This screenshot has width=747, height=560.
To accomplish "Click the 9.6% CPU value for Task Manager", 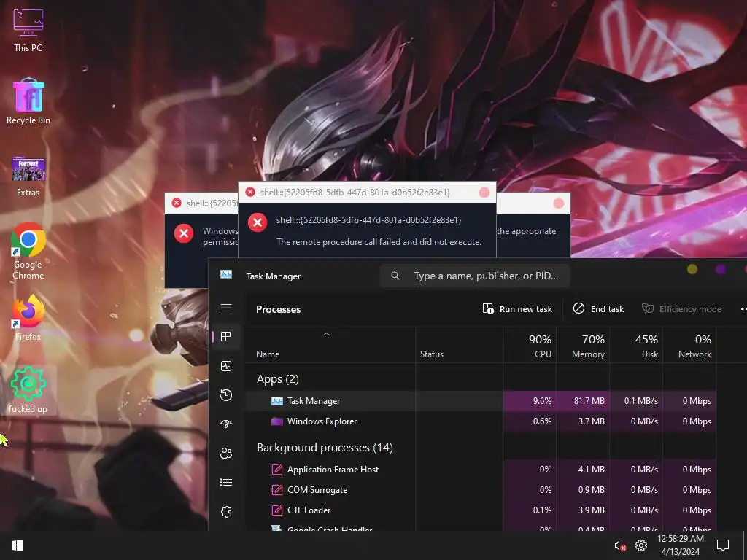I will (x=542, y=401).
